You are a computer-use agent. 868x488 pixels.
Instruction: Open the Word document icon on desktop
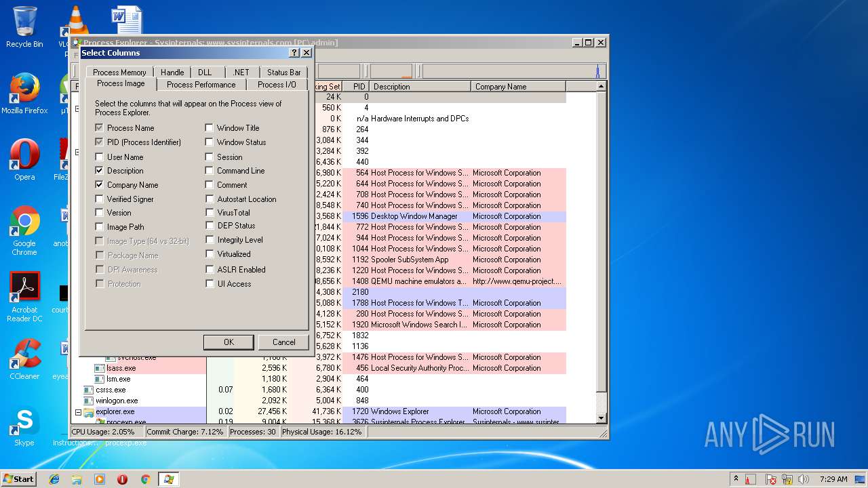coord(127,20)
